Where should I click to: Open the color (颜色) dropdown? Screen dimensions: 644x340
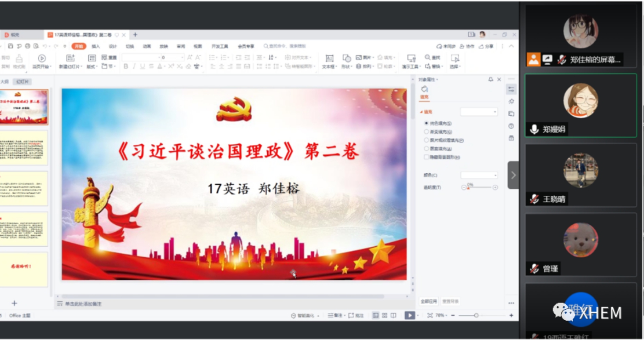479,175
